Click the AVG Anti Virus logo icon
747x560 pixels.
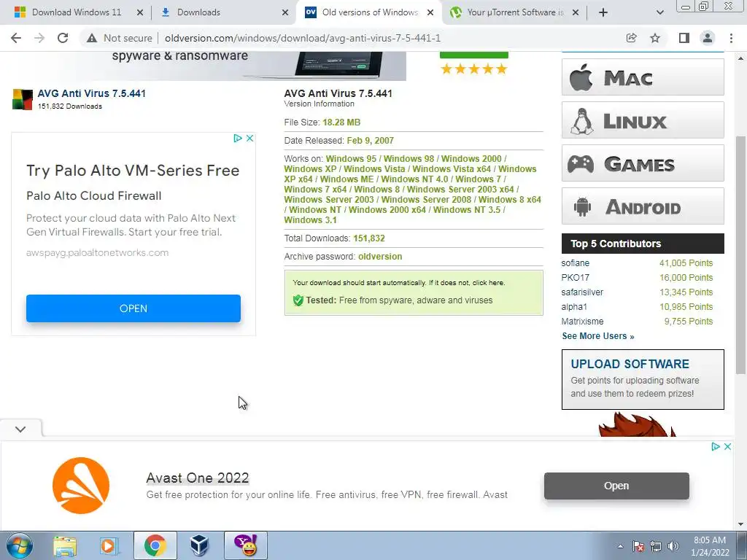tap(23, 99)
